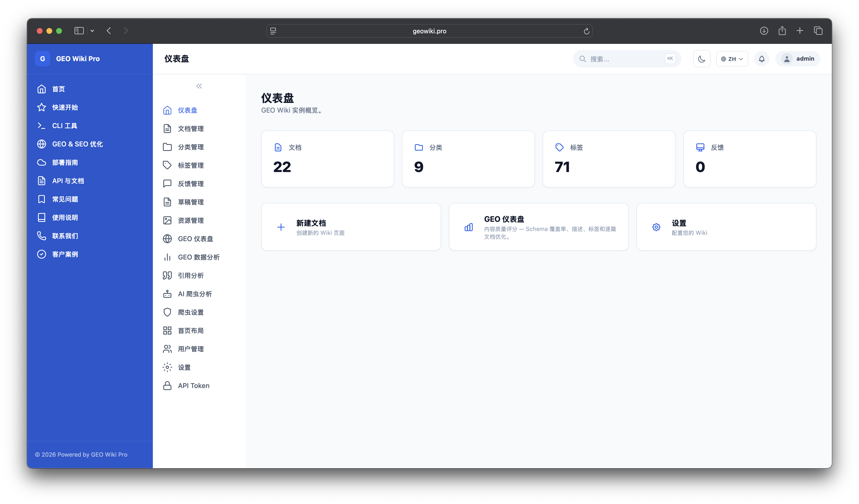This screenshot has height=504, width=859.
Task: Open the 分类 stat card showing 9
Action: coord(468,159)
